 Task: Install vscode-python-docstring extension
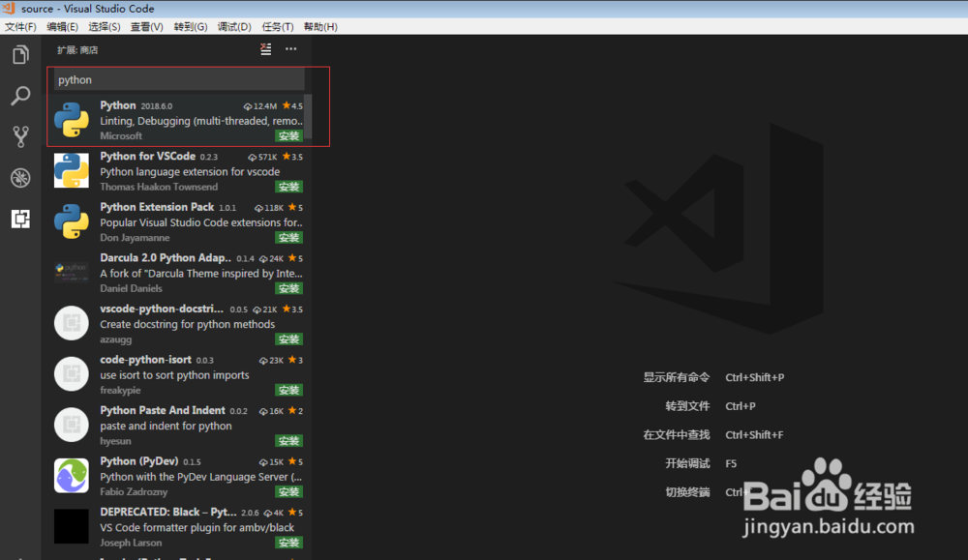(x=288, y=339)
